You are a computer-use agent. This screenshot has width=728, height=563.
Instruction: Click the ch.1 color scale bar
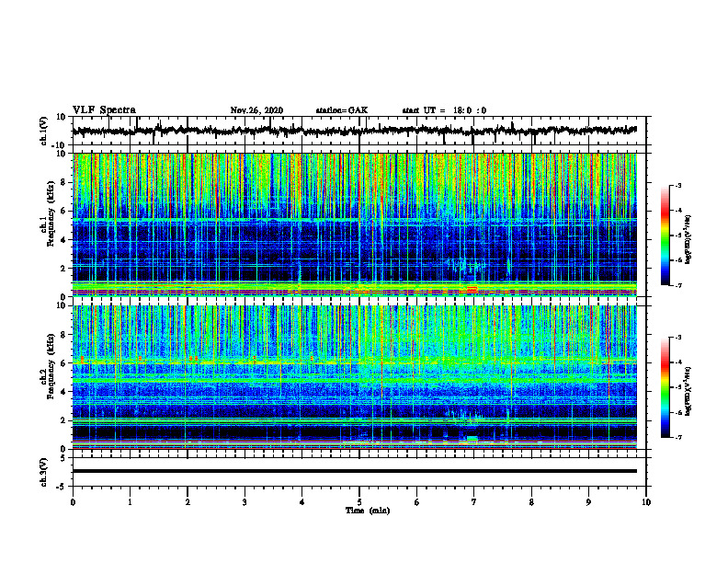tap(665, 236)
